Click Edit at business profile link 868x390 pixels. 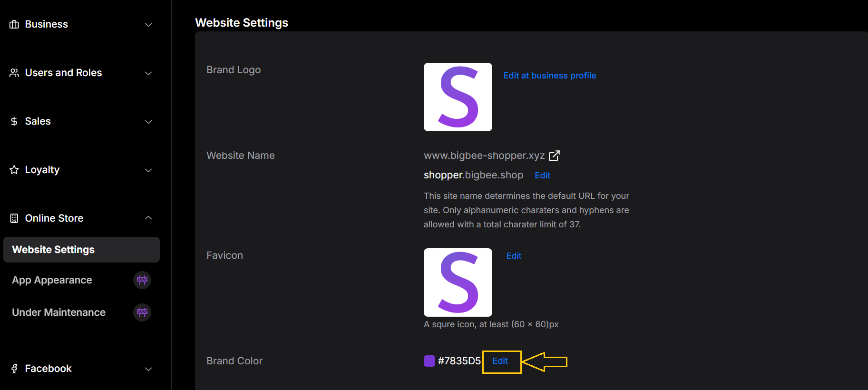tap(549, 76)
